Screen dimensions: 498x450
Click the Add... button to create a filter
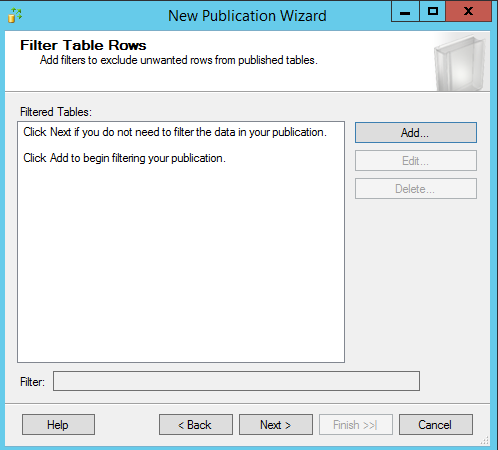click(x=416, y=133)
